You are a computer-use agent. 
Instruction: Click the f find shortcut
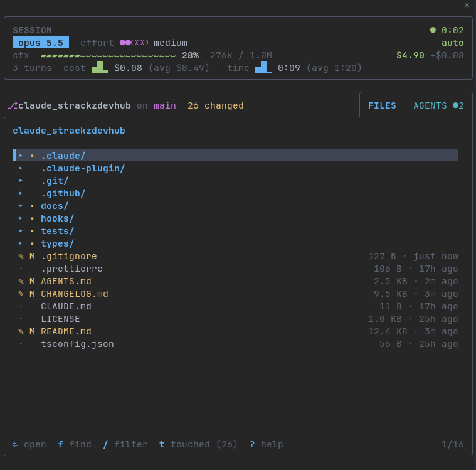[x=75, y=444]
